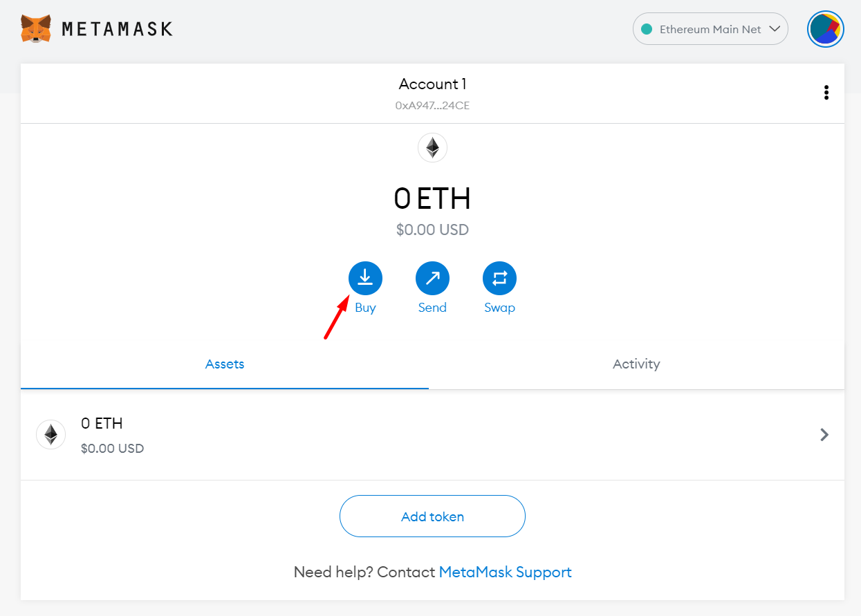Open the MetaMask Support link
This screenshot has height=616, width=861.
pos(505,572)
